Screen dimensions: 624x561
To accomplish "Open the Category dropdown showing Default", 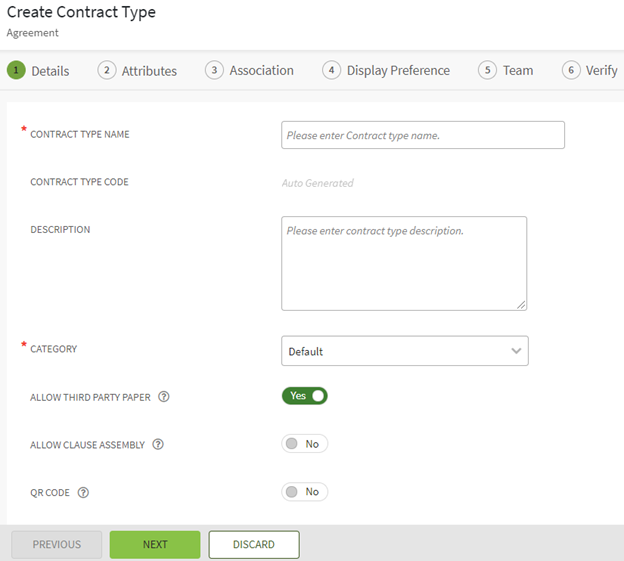I will 404,351.
